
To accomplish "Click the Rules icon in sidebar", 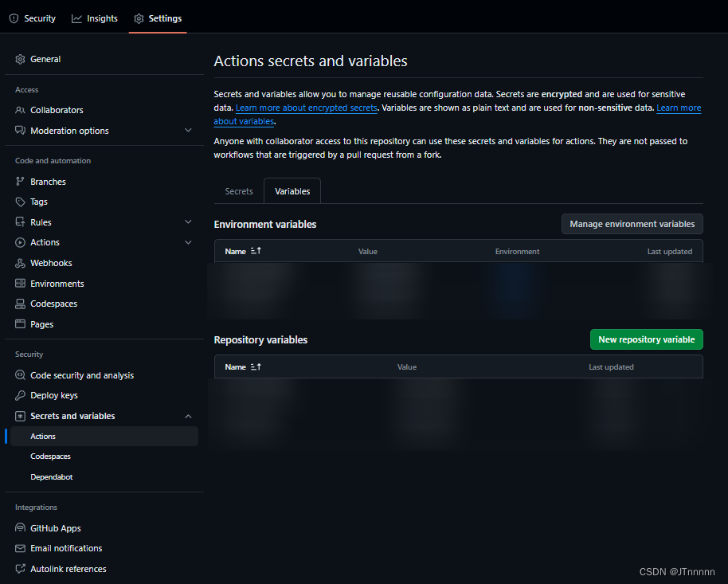I will [x=20, y=222].
